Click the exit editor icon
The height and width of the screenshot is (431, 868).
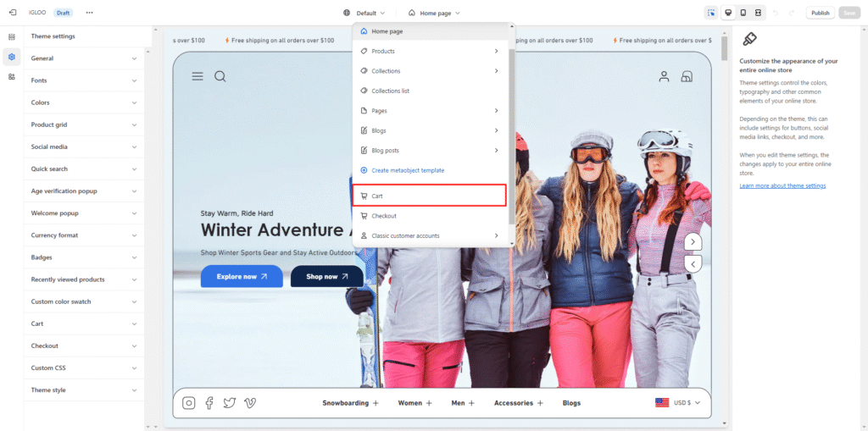click(12, 13)
